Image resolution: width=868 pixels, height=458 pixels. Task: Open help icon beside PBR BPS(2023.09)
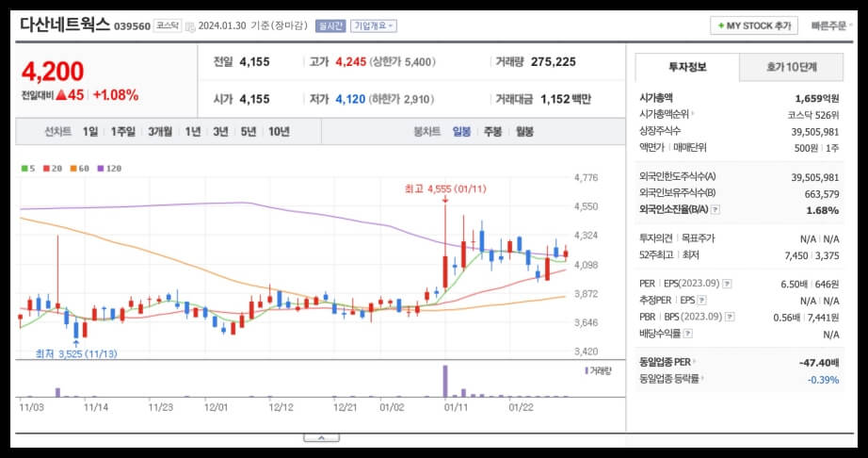click(x=730, y=317)
